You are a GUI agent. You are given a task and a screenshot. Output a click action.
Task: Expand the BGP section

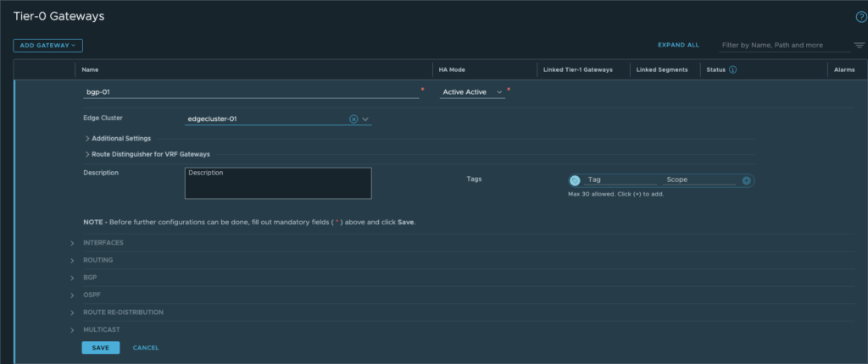tap(91, 278)
